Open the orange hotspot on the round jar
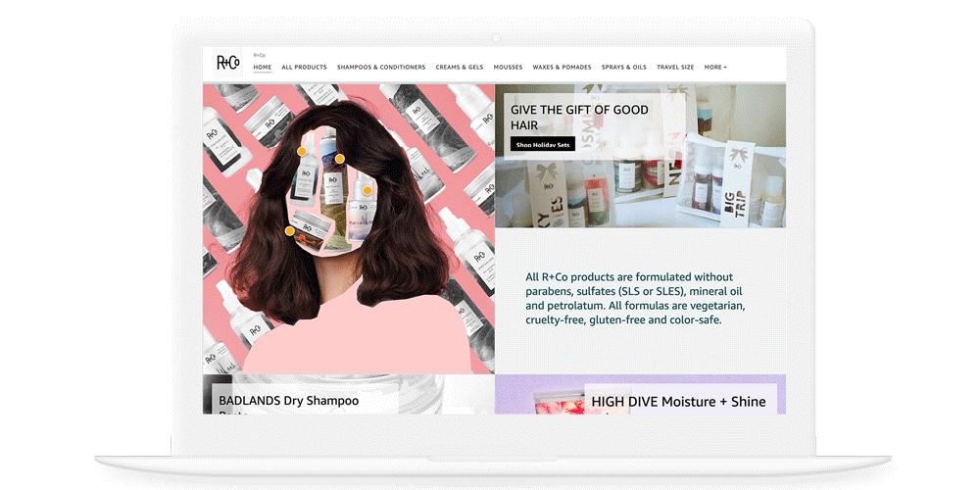 (290, 231)
